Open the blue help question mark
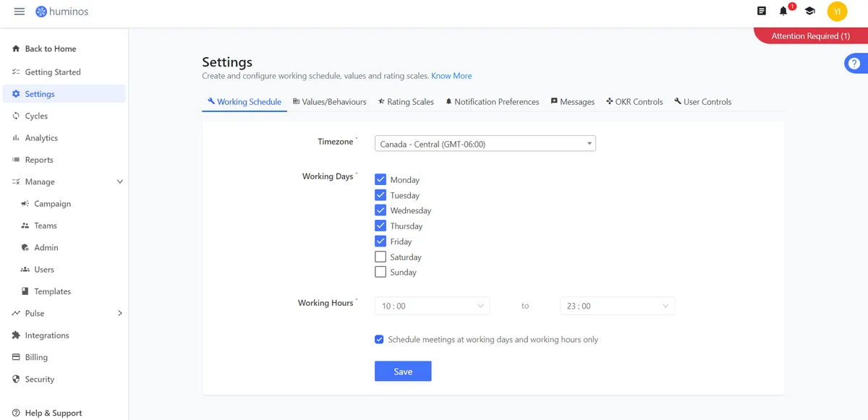The height and width of the screenshot is (420, 868). click(854, 64)
